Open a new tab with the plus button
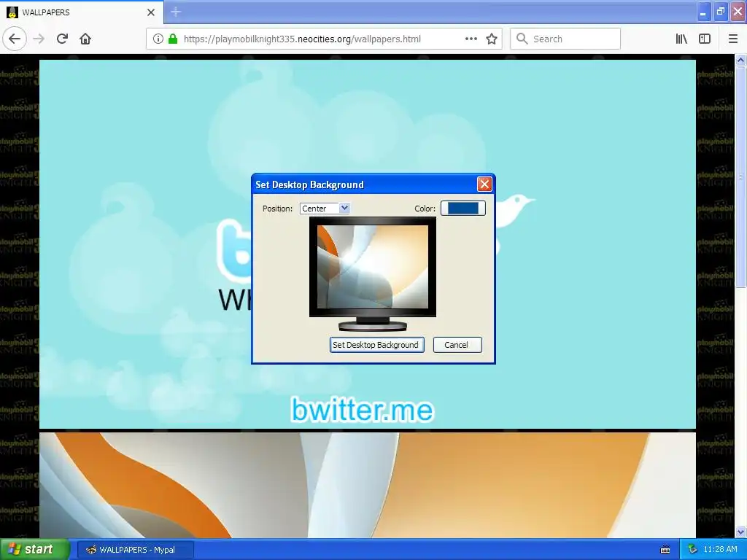The width and height of the screenshot is (747, 560). pos(176,12)
